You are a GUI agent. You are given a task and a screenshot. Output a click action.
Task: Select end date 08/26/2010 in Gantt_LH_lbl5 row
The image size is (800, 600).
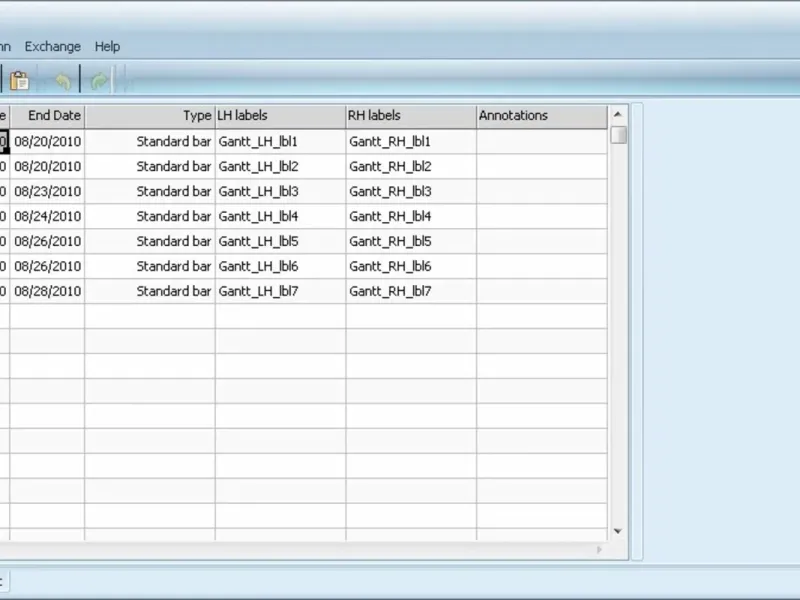pyautogui.click(x=47, y=241)
